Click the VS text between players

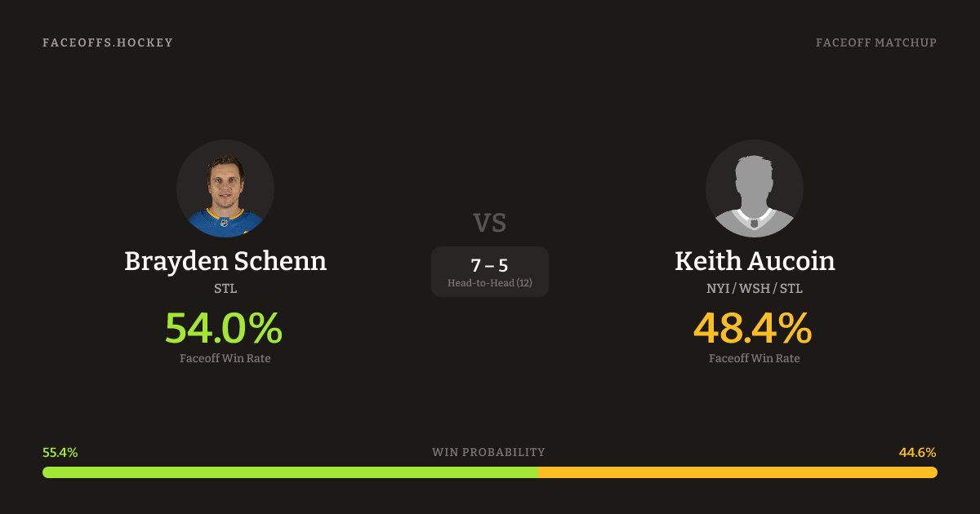click(x=490, y=223)
